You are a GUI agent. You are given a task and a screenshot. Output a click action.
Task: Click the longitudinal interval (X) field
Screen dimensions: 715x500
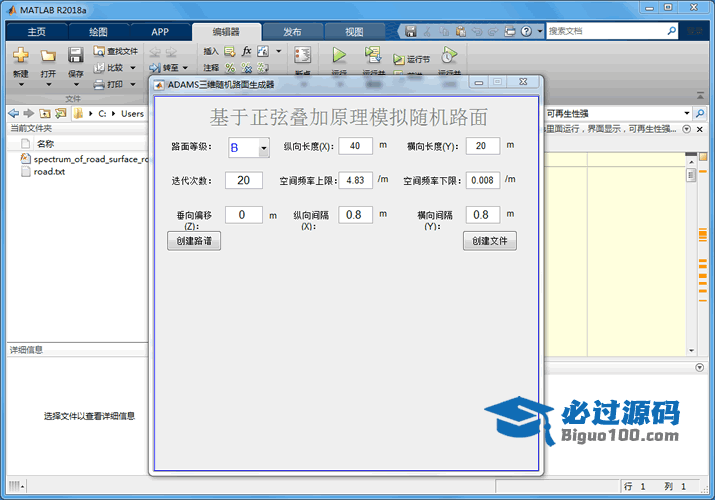355,215
